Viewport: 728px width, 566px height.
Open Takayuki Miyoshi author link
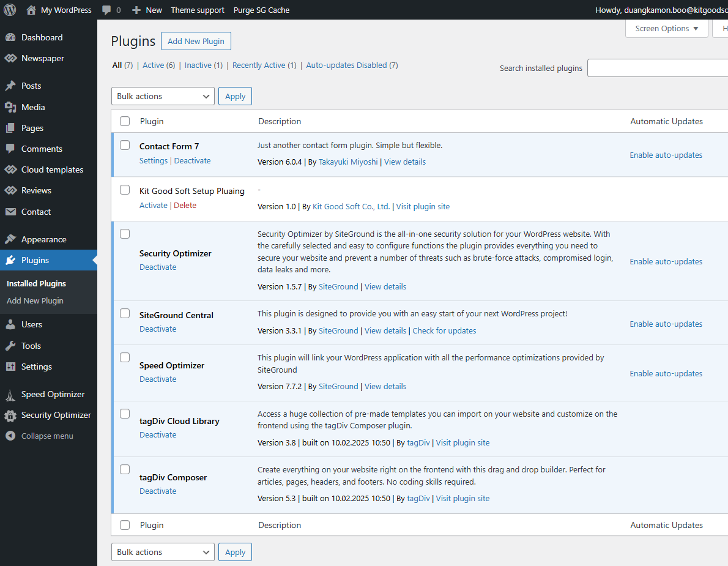pyautogui.click(x=348, y=162)
